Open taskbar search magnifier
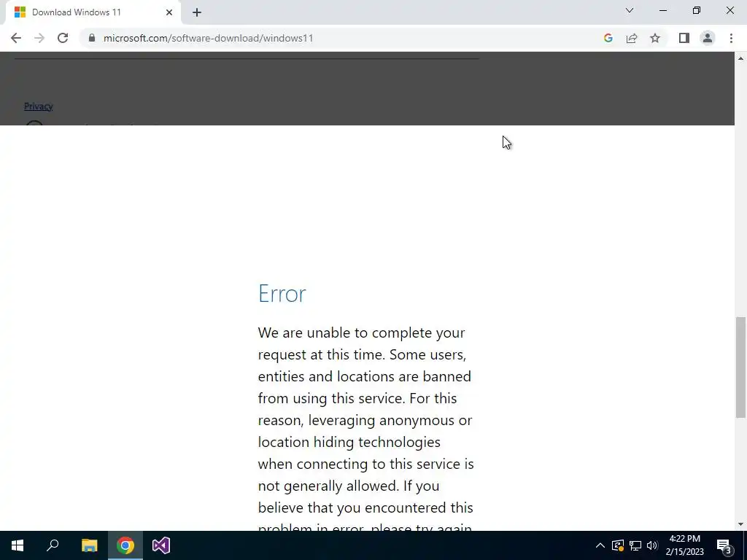Viewport: 747px width, 560px height. tap(53, 545)
